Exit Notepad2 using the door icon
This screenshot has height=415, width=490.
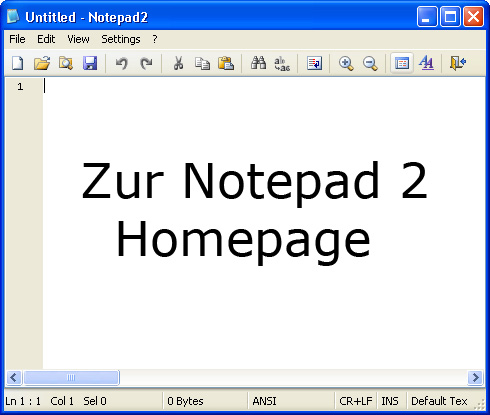pos(458,63)
